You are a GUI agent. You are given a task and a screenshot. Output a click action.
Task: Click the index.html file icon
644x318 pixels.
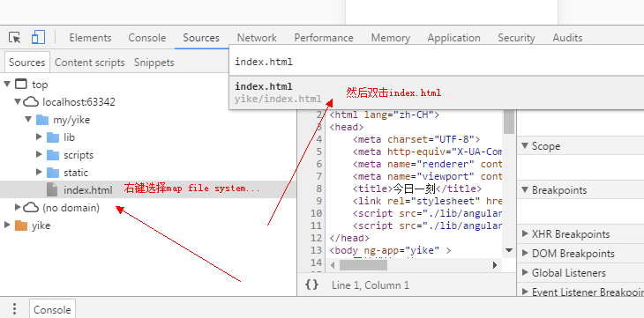tap(52, 190)
